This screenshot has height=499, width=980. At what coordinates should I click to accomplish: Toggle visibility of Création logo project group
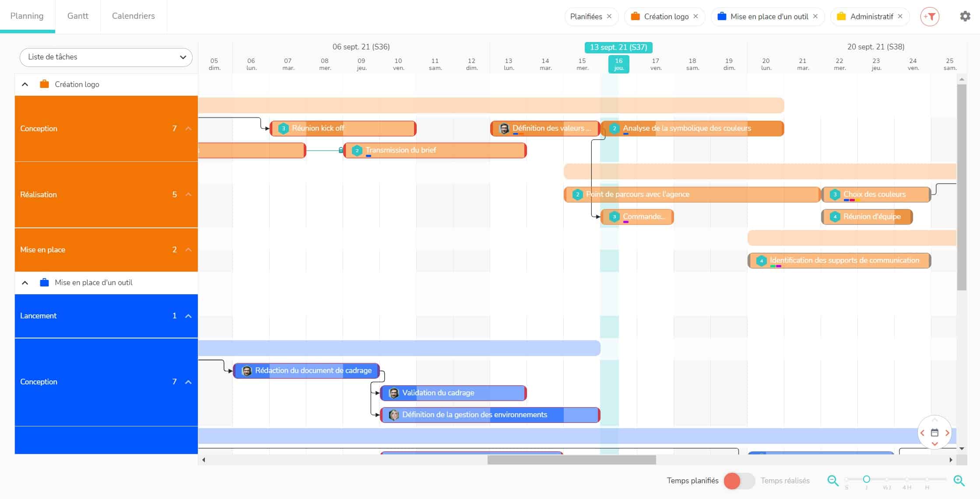click(x=24, y=84)
